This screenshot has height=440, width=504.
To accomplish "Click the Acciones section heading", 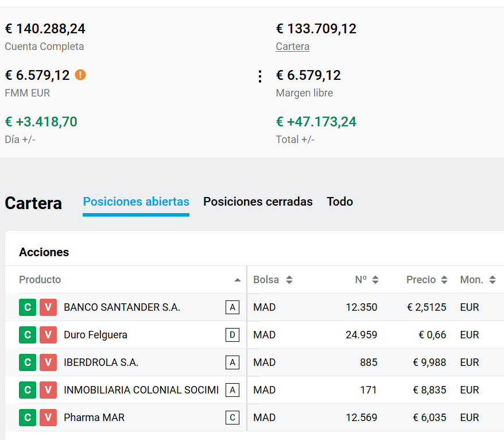I will coord(44,252).
